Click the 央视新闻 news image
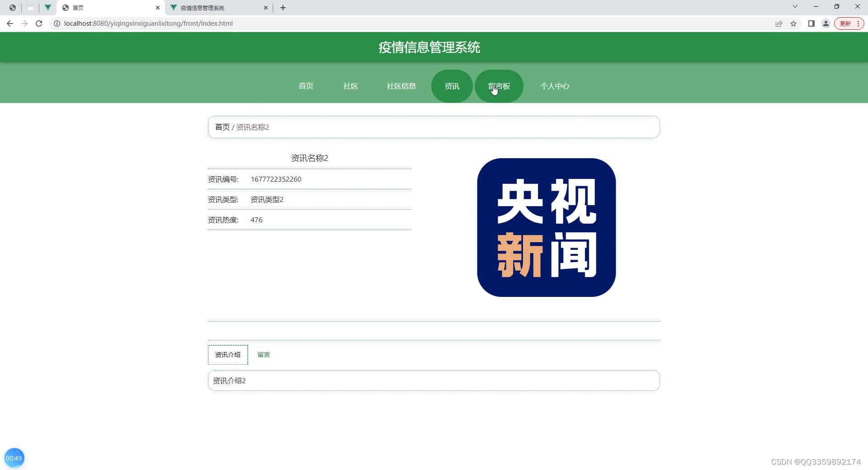The height and width of the screenshot is (470, 868). [547, 227]
